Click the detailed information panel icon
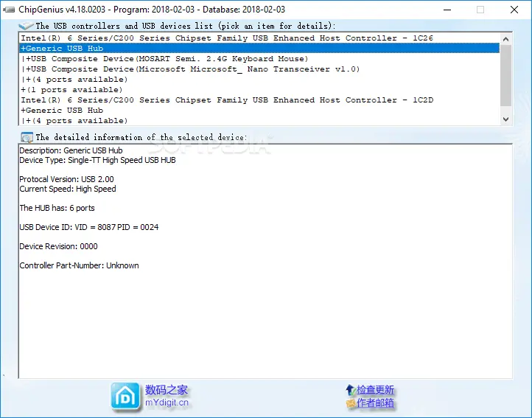Image resolution: width=532 pixels, height=418 pixels. click(27, 137)
